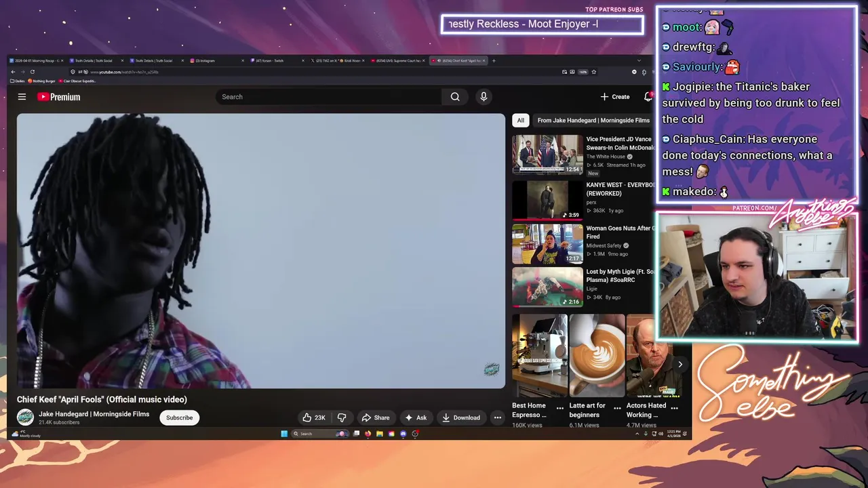Click Midwest Safety channel name
868x488 pixels.
pos(604,245)
